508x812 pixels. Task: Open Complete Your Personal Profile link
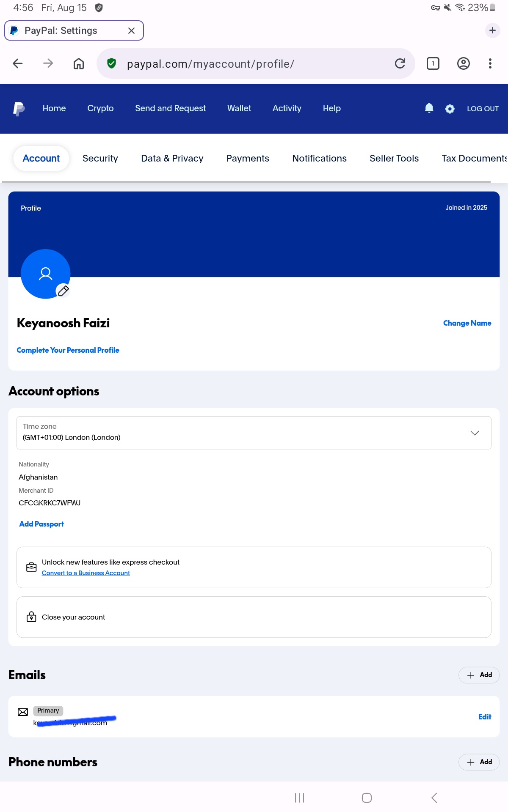68,350
